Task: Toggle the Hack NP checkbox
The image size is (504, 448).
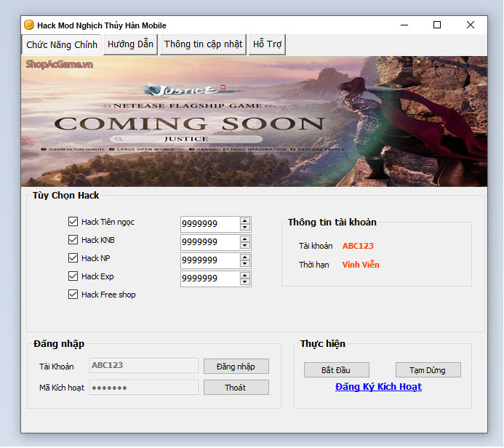Action: tap(73, 257)
